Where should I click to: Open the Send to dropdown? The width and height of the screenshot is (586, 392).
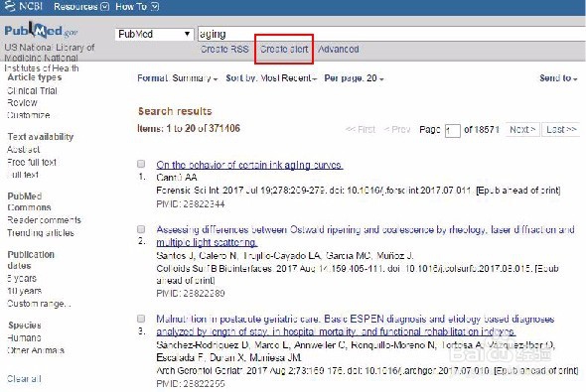pyautogui.click(x=558, y=77)
